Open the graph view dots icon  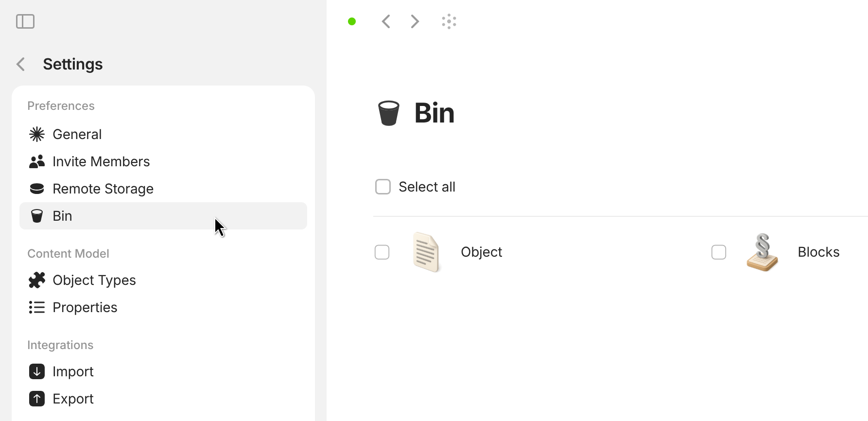[449, 21]
